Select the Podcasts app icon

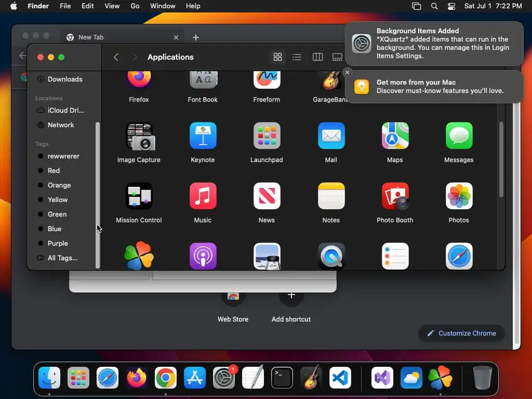[x=203, y=256]
